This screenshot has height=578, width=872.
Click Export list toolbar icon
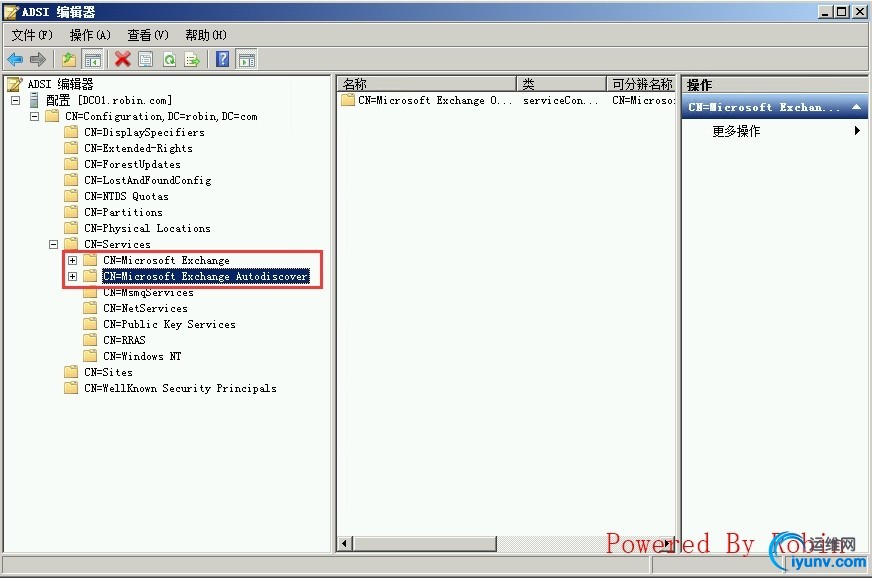click(x=192, y=59)
